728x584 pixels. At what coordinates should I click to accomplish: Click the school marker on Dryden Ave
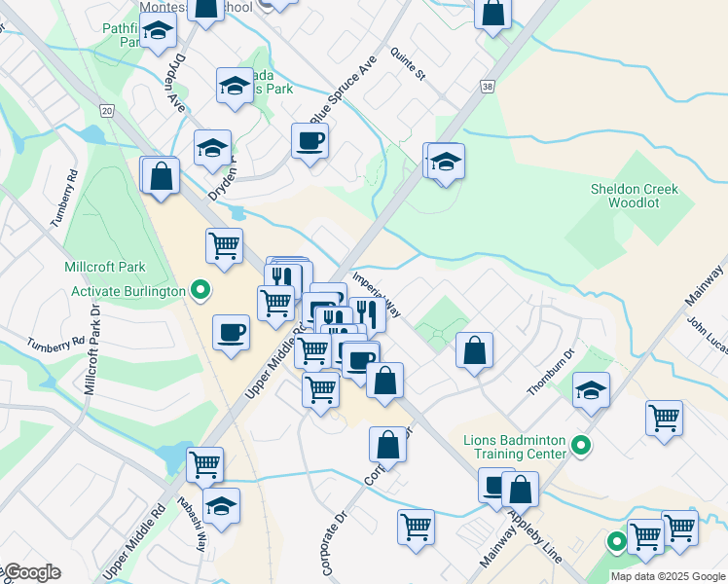(212, 148)
